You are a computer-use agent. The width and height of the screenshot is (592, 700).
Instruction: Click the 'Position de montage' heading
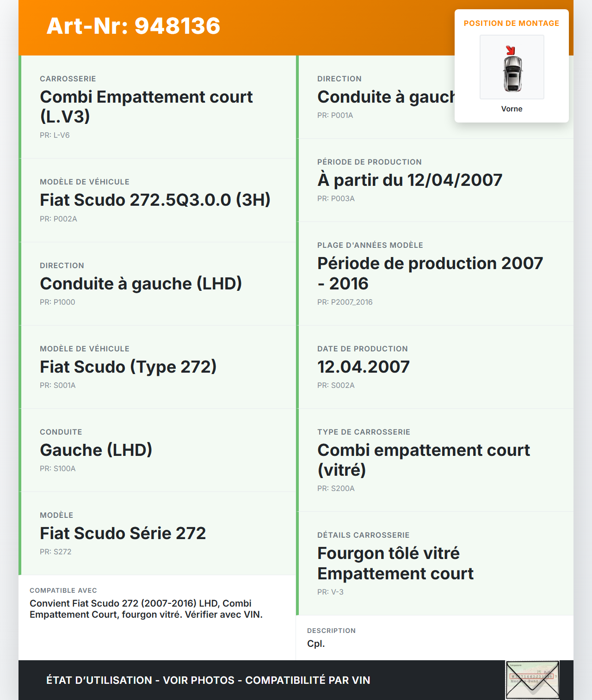tap(512, 23)
